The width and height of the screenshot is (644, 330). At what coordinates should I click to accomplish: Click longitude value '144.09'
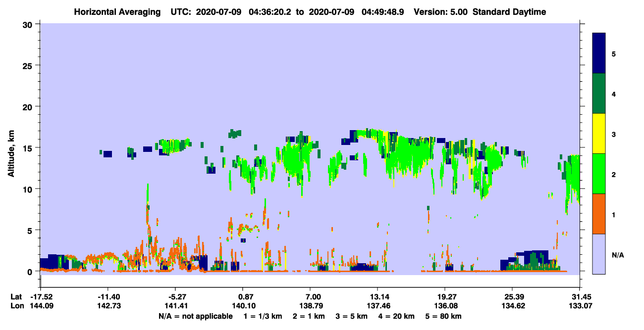[x=41, y=306]
